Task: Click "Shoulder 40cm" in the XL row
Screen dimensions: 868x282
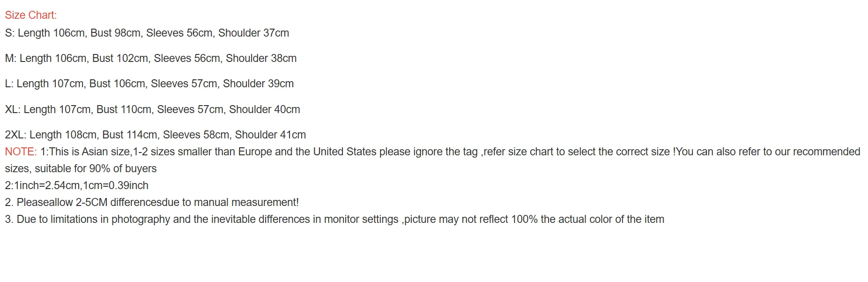Action: click(x=264, y=109)
